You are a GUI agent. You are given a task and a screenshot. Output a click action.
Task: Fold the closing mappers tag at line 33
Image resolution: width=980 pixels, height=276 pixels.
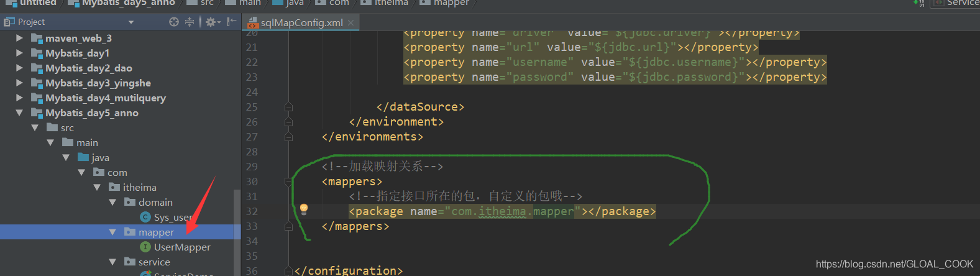click(288, 226)
